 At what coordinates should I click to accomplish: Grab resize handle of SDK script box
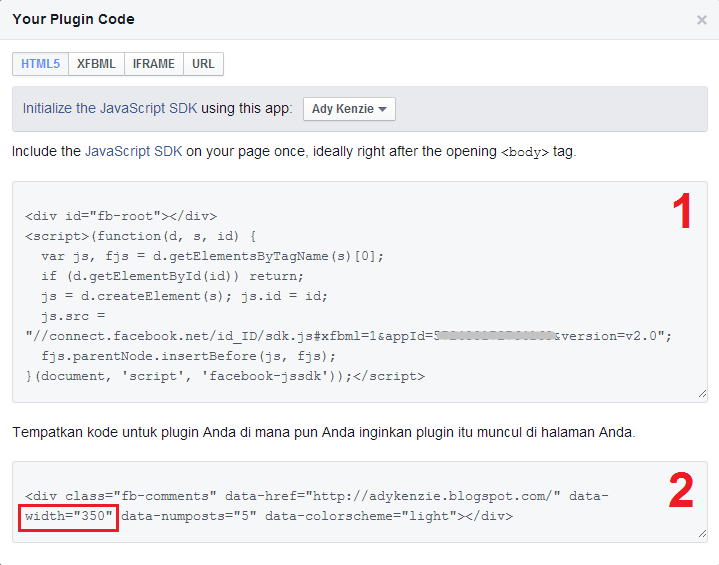702,395
